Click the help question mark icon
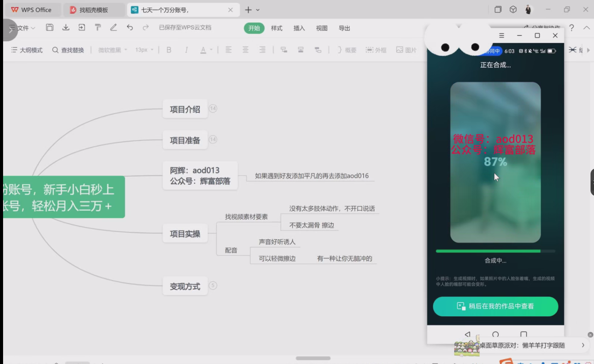The width and height of the screenshot is (594, 364). click(572, 28)
